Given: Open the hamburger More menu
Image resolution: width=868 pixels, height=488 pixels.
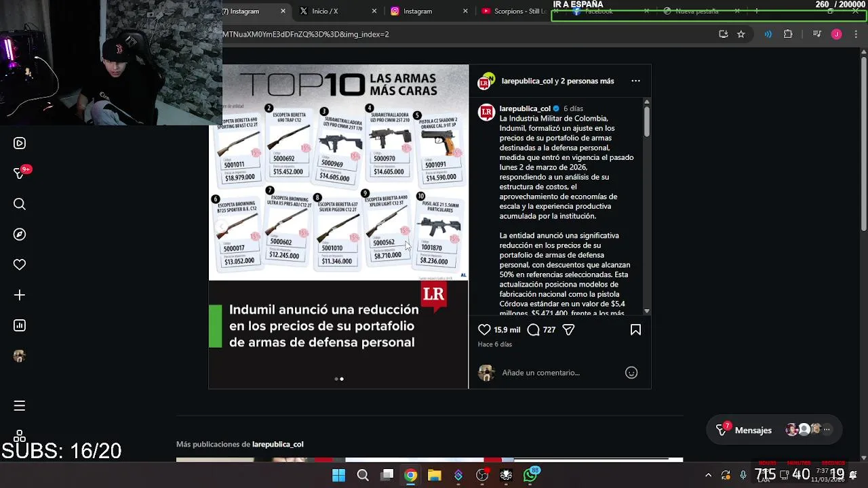Looking at the screenshot, I should [20, 406].
